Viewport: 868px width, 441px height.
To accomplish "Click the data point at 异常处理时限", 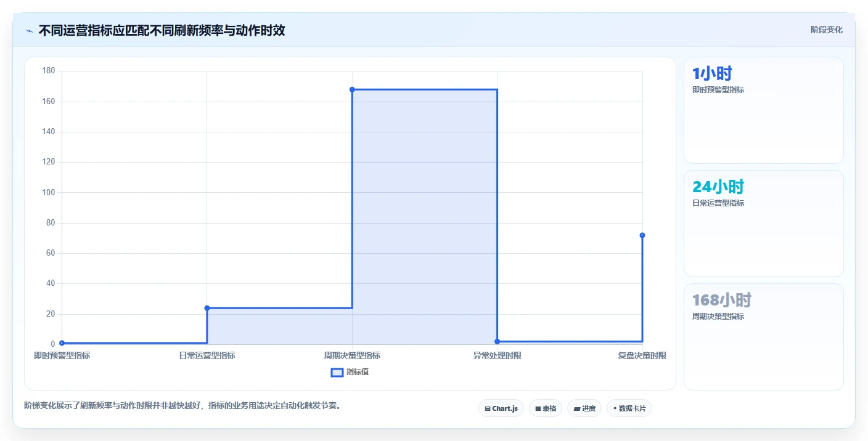I will click(x=497, y=341).
